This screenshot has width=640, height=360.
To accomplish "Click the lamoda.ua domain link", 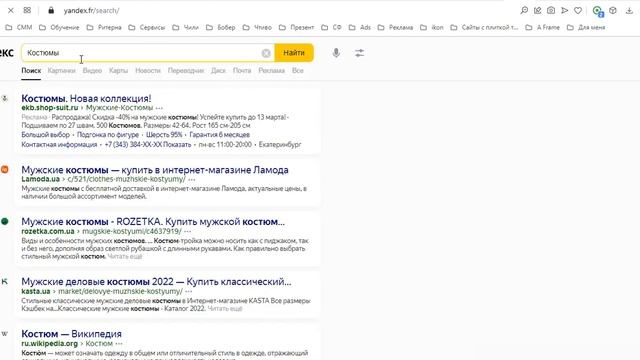I will pyautogui.click(x=40, y=179).
